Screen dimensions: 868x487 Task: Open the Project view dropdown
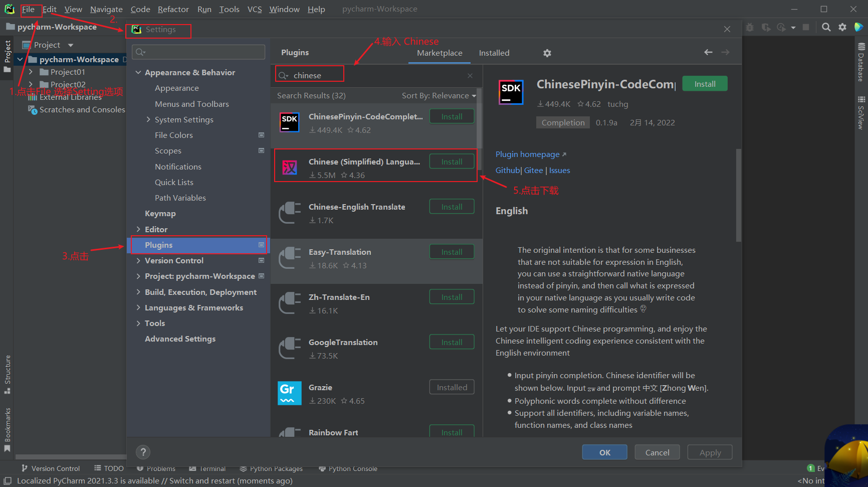71,45
